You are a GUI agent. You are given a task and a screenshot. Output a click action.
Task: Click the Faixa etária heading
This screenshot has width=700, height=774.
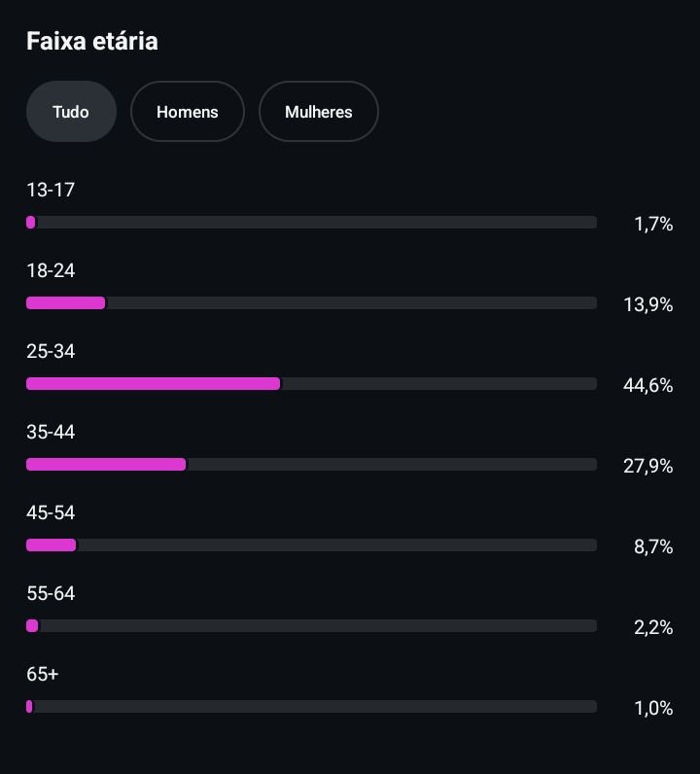pos(91,41)
